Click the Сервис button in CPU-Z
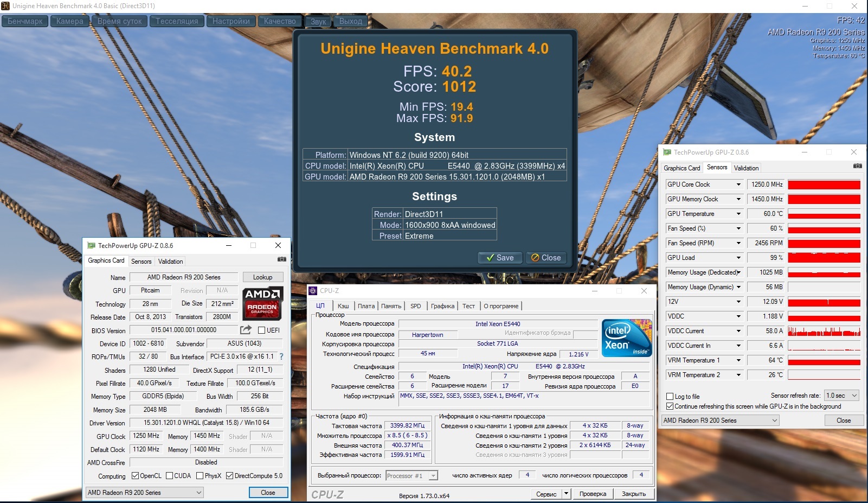This screenshot has height=503, width=868. pos(546,494)
